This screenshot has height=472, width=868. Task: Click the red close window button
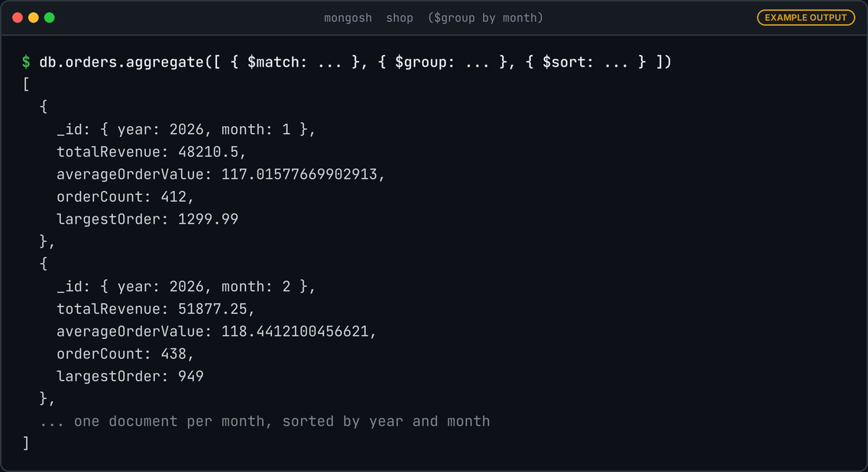point(17,17)
